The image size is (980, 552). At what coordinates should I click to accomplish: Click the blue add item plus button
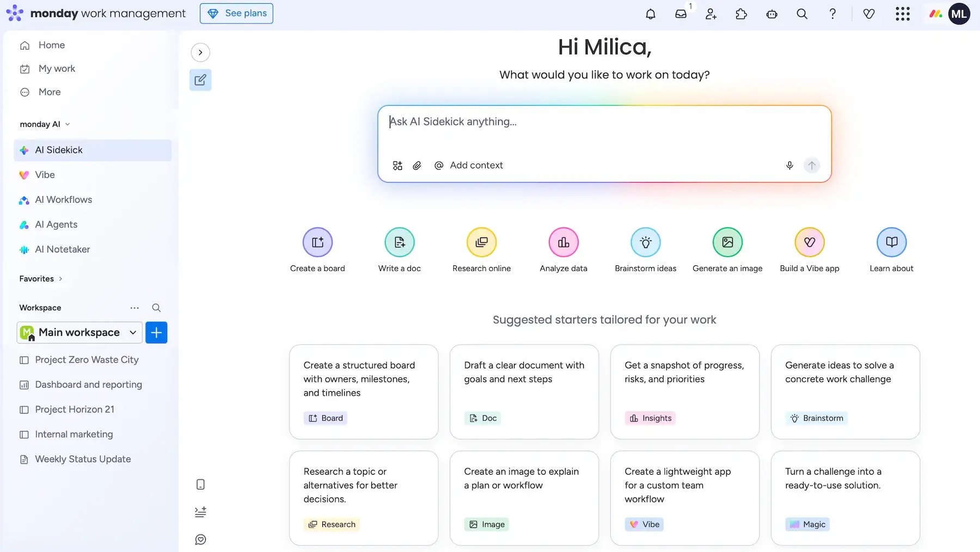[156, 332]
